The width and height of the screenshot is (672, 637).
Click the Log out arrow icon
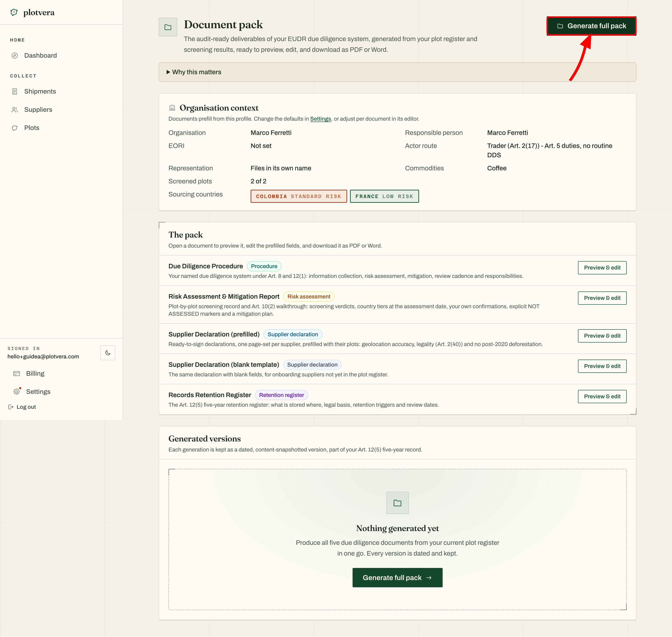click(x=11, y=407)
